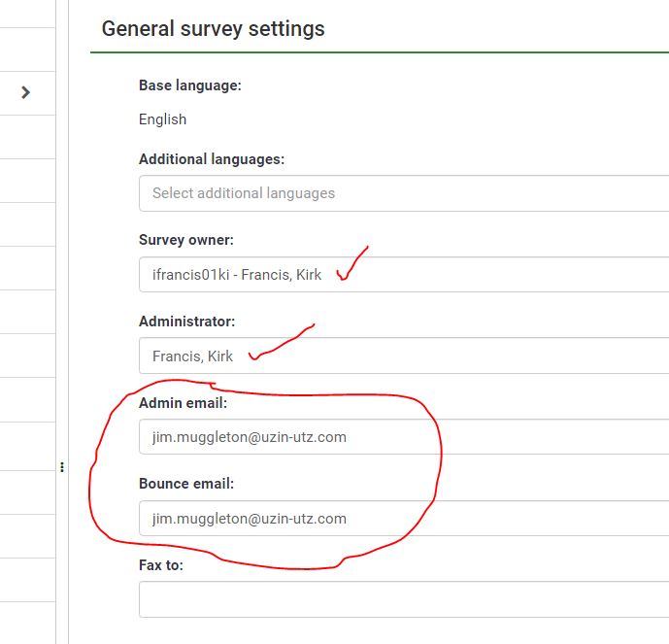The image size is (669, 644).
Task: Expand the sidebar row with the chevron arrow
Action: point(26,92)
